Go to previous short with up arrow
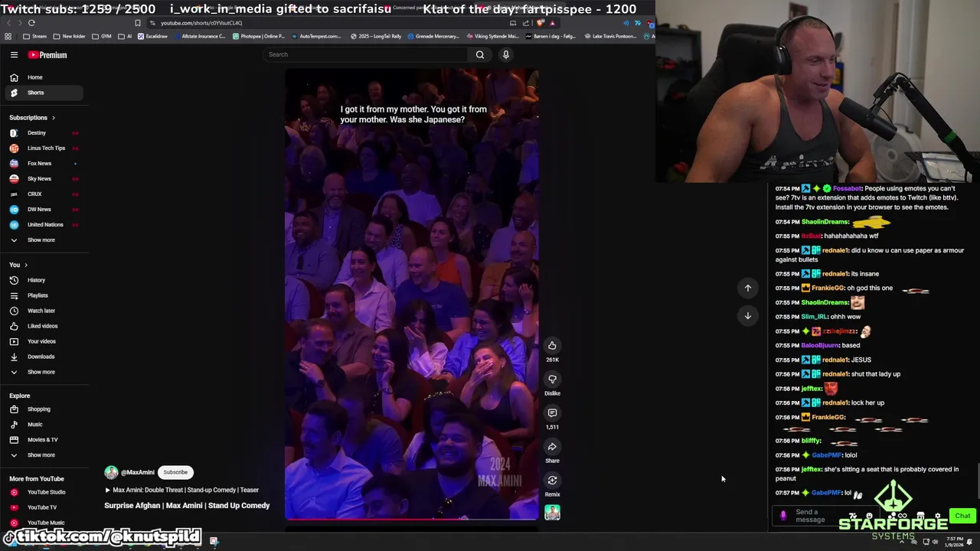980x551 pixels. pyautogui.click(x=748, y=288)
